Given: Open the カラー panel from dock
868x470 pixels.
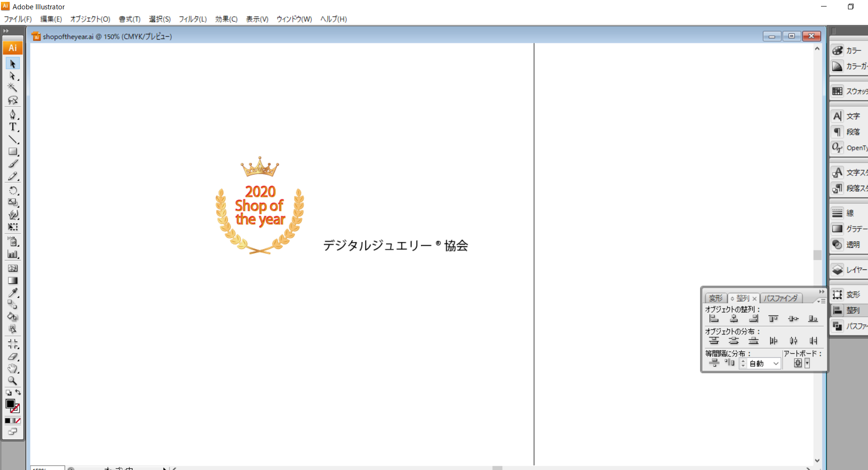Looking at the screenshot, I should [x=849, y=50].
